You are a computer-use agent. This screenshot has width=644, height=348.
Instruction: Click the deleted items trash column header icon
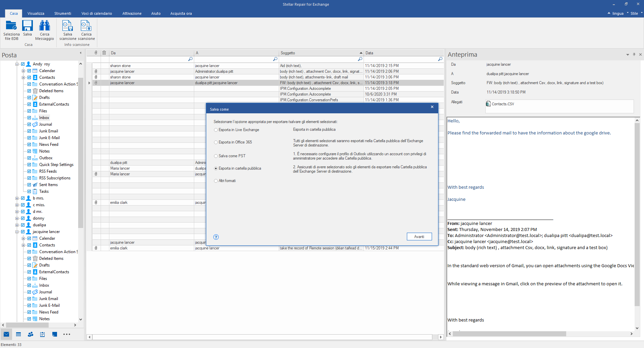(x=104, y=53)
